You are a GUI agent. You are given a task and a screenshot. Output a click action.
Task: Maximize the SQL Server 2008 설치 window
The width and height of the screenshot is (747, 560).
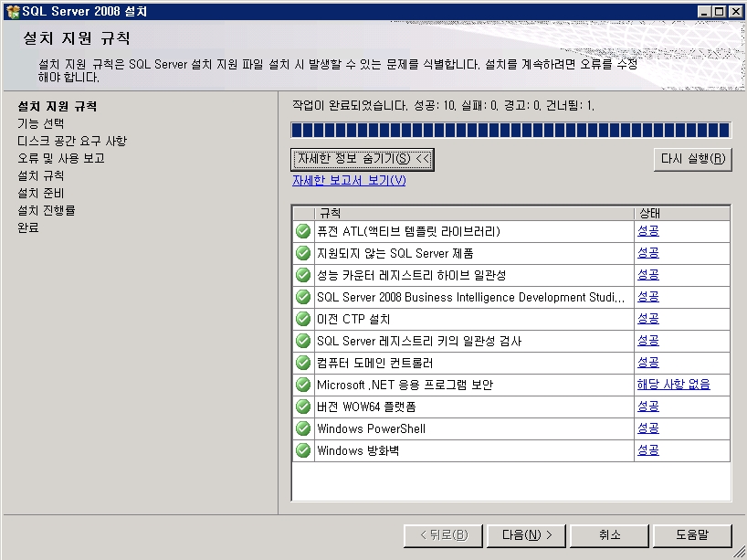coord(720,12)
